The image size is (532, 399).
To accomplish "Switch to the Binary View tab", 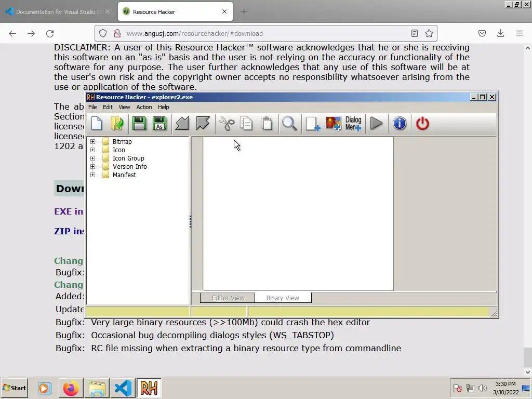I will [283, 298].
